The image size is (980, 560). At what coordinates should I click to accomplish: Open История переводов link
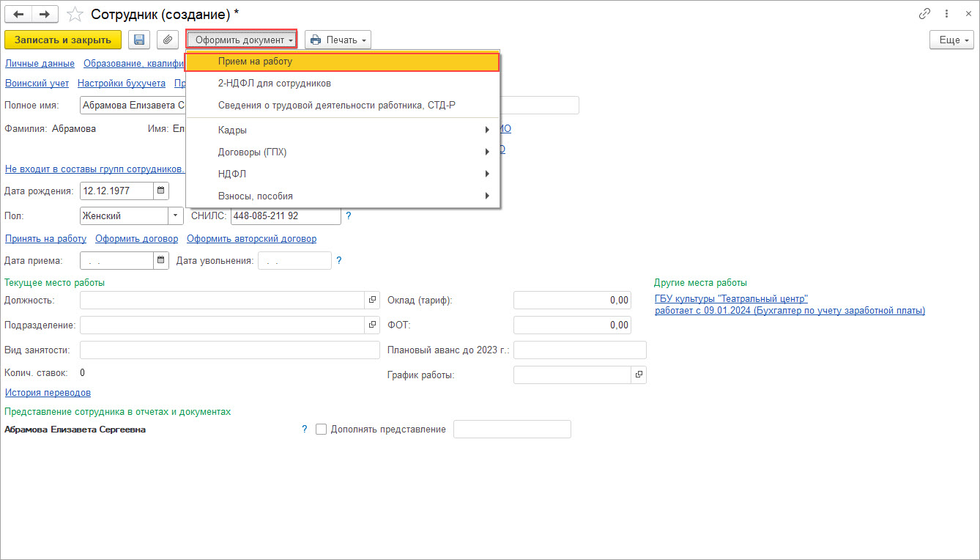pos(48,393)
